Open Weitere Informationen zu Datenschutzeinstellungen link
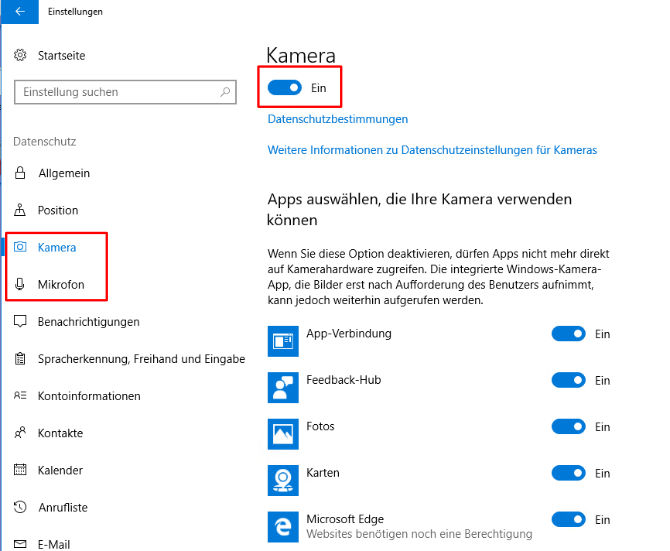The image size is (670, 551). coord(432,150)
